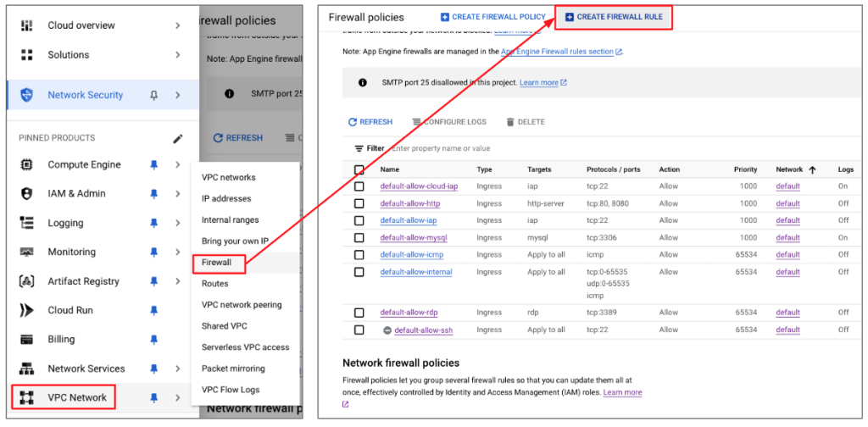Screen dimensions: 868x427
Task: Edit pinned products with the pencil icon
Action: tap(178, 138)
